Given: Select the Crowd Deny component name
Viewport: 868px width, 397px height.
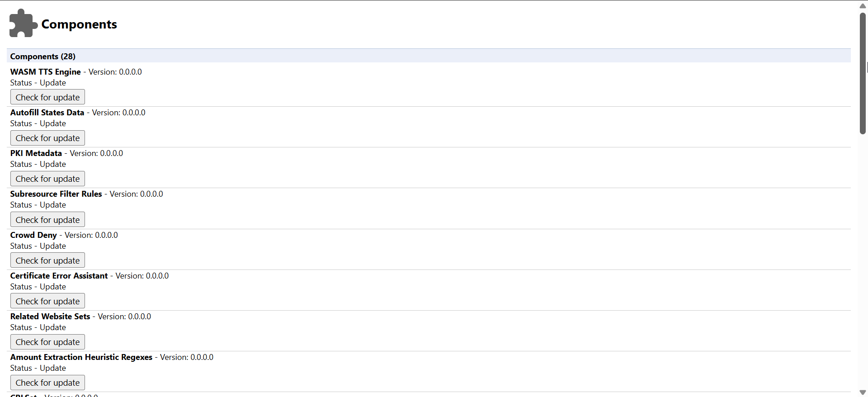Looking at the screenshot, I should click(33, 235).
